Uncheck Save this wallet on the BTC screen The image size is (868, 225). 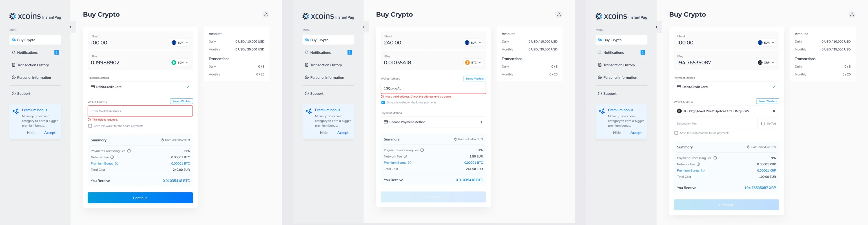tap(383, 103)
